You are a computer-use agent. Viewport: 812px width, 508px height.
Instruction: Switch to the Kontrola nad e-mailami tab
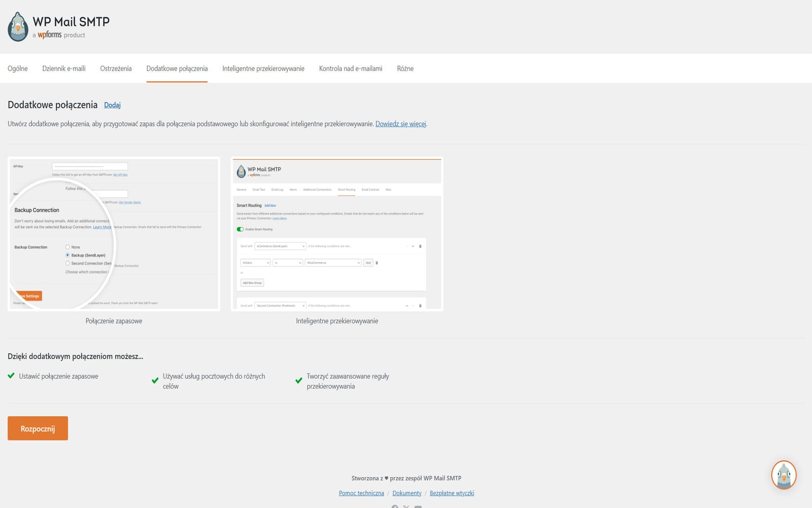coord(351,69)
